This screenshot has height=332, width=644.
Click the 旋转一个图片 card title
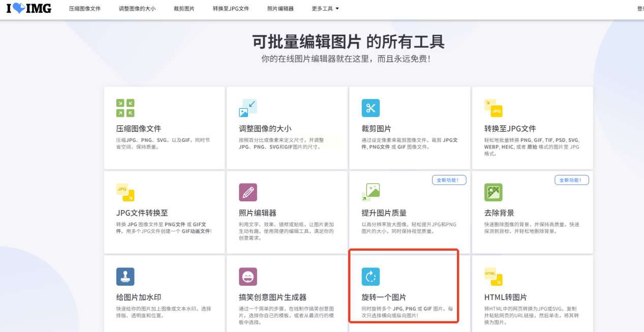[384, 297]
